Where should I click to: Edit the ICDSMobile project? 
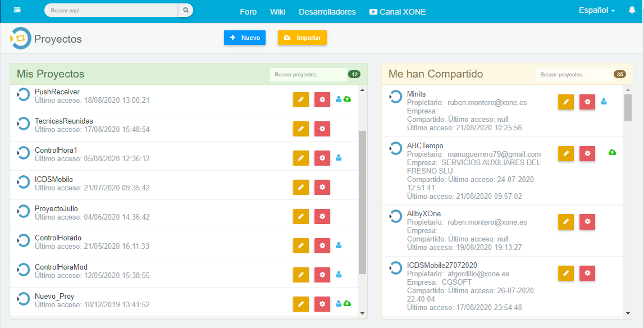click(x=300, y=187)
